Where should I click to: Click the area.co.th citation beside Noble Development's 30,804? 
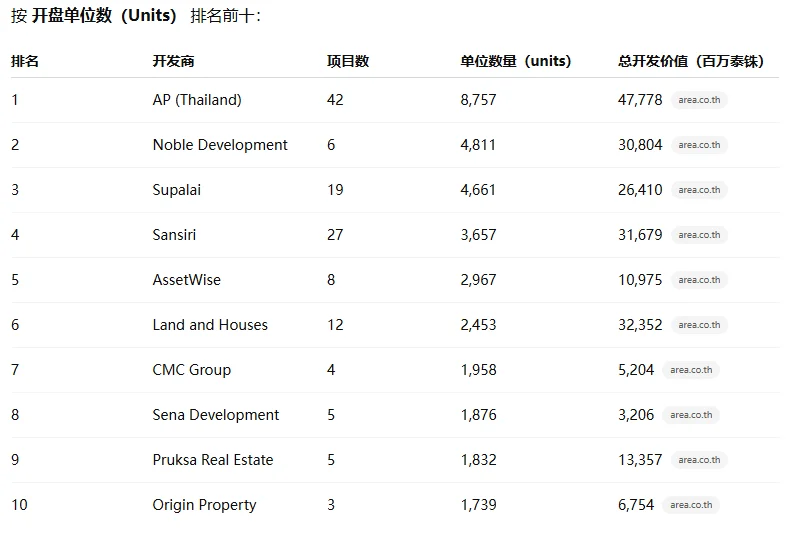click(699, 145)
